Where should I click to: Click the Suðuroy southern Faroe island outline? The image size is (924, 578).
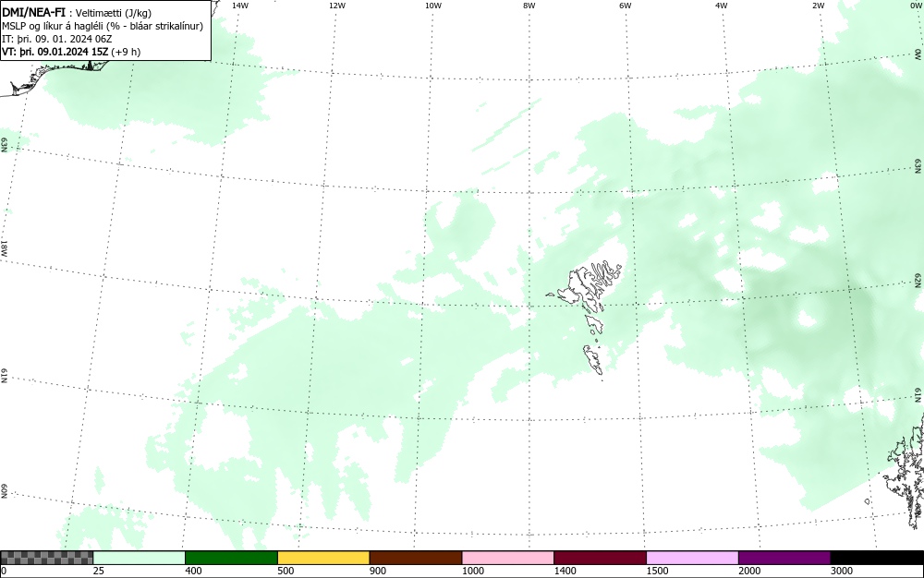tap(593, 359)
